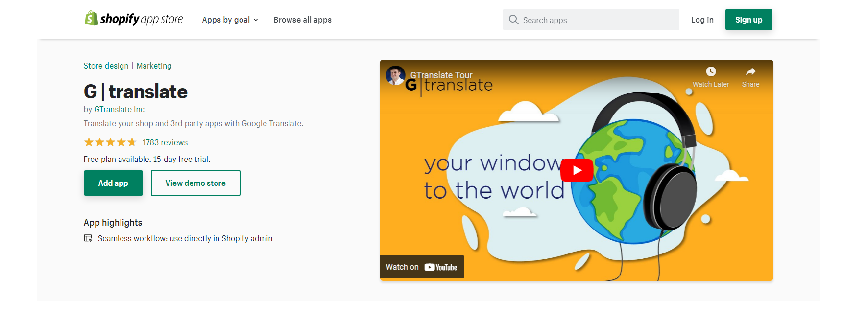This screenshot has height=322, width=868.
Task: Open the Marketing category link
Action: 154,66
